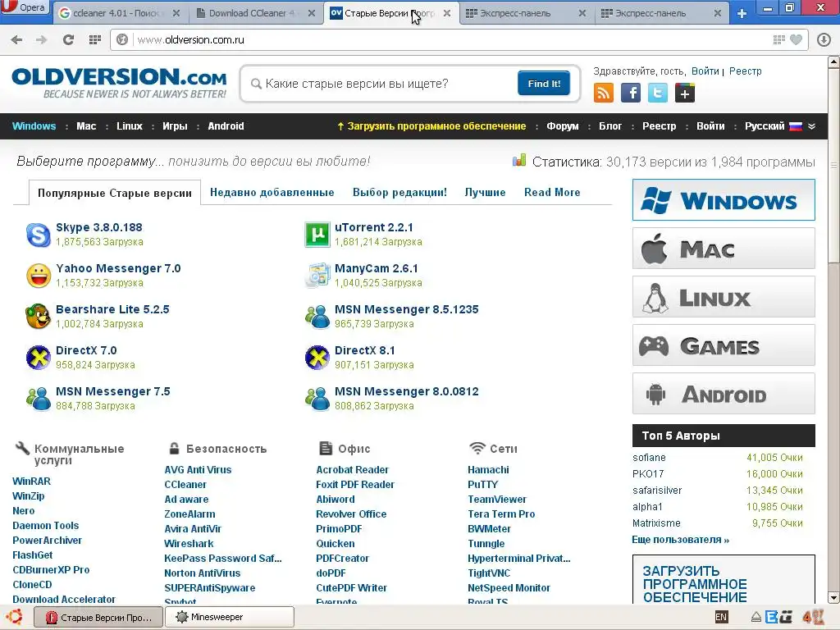This screenshot has height=630, width=840.
Task: Click the Windows platform banner button
Action: (724, 200)
